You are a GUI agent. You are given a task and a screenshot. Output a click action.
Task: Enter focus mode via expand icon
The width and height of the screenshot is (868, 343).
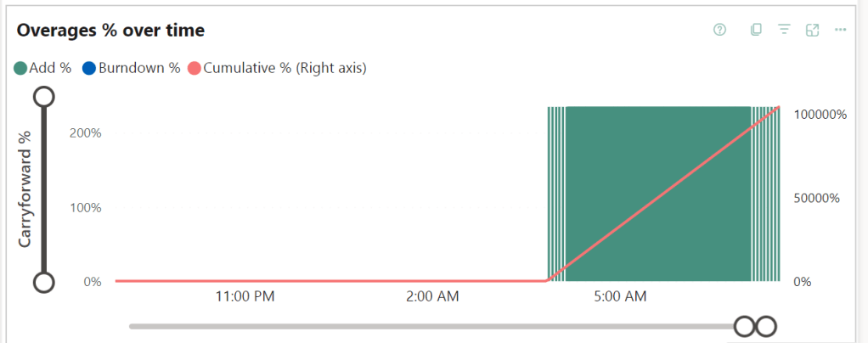[812, 30]
